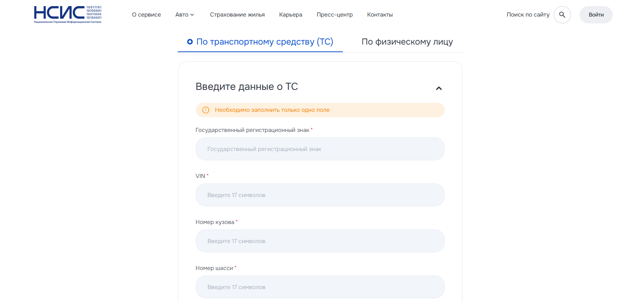Click the 'Номер кузова' input box
This screenshot has width=644, height=302.
click(x=320, y=241)
